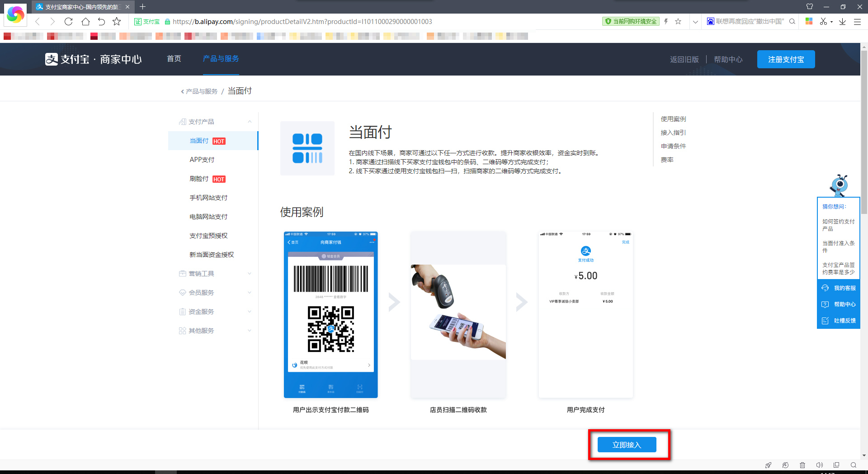Viewport: 868px width, 474px height.
Task: Open the scissors screenshot tool
Action: coord(824,21)
